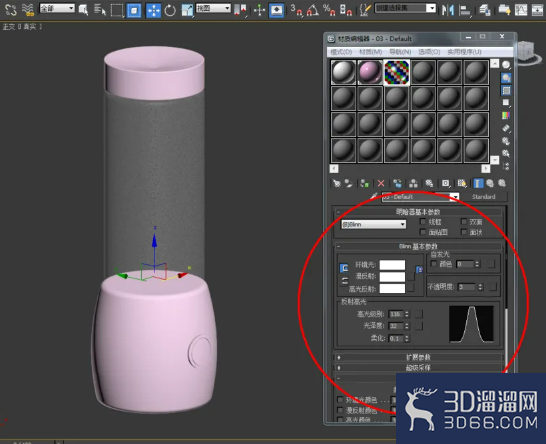The image size is (546, 444).
Task: Activate the Select and Scale tool
Action: point(187,10)
